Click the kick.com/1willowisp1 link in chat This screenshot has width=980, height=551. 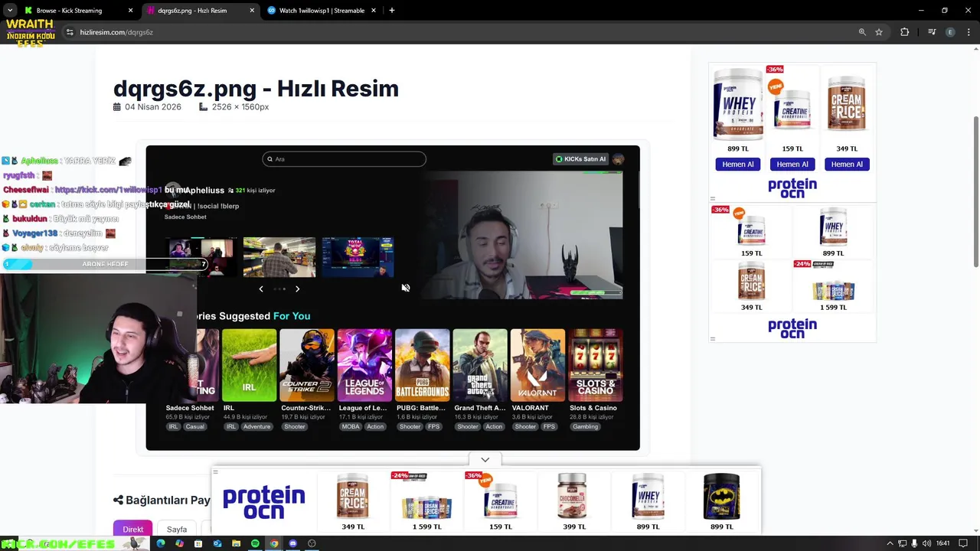point(108,190)
